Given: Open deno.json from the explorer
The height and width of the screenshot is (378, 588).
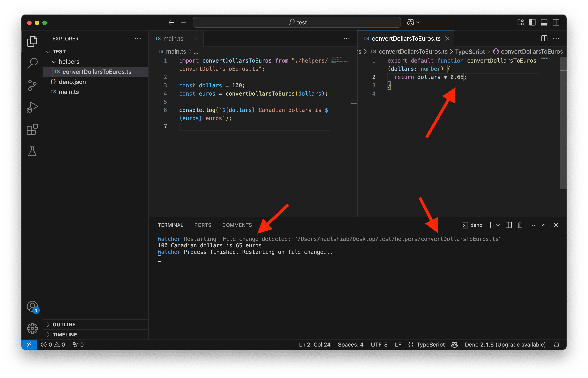Looking at the screenshot, I should tap(96, 82).
